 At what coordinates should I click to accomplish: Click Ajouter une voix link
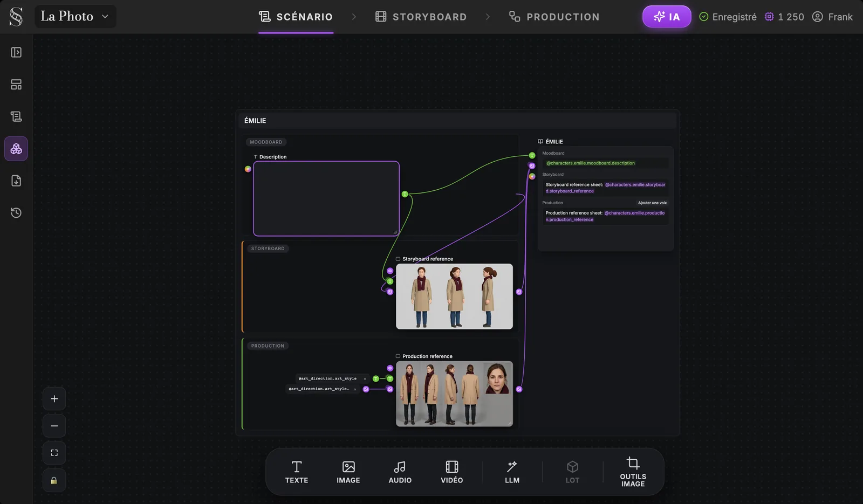[652, 203]
